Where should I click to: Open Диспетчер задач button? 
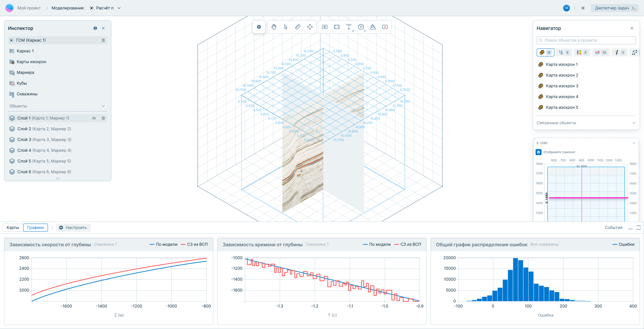(615, 8)
